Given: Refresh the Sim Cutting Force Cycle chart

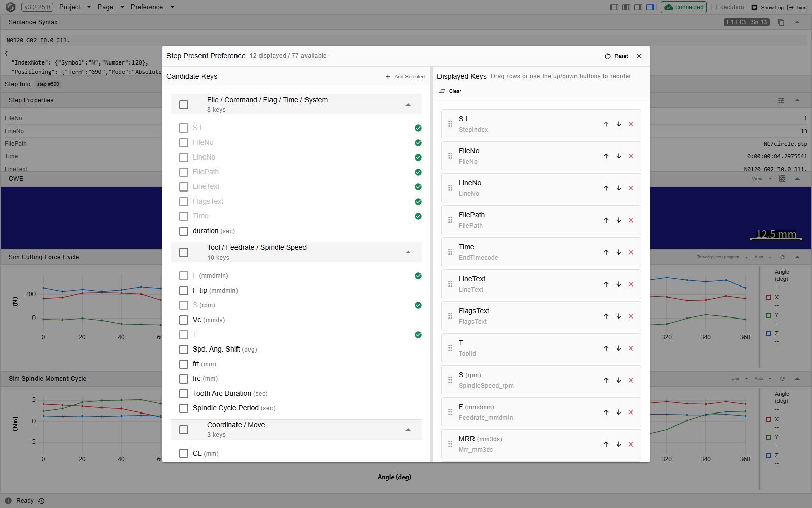Looking at the screenshot, I should (783, 257).
